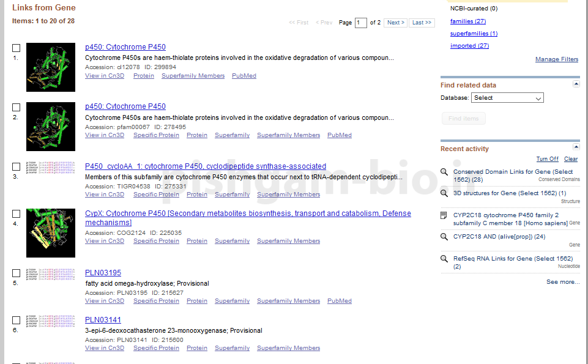
Task: Click the magnifier icon beside 3D structures for Gene
Action: [x=445, y=193]
